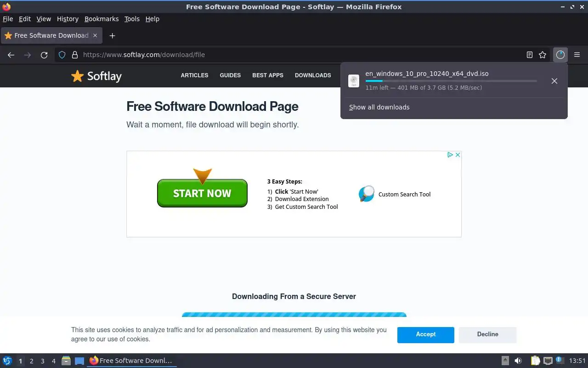This screenshot has height=368, width=588.
Task: Accept the cookies notice
Action: tap(426, 334)
